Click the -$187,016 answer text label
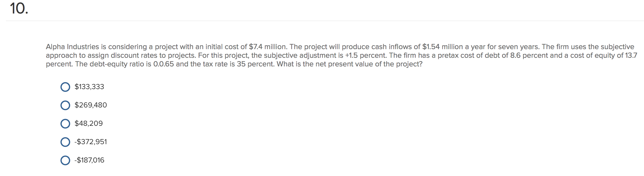The height and width of the screenshot is (176, 644). point(89,160)
